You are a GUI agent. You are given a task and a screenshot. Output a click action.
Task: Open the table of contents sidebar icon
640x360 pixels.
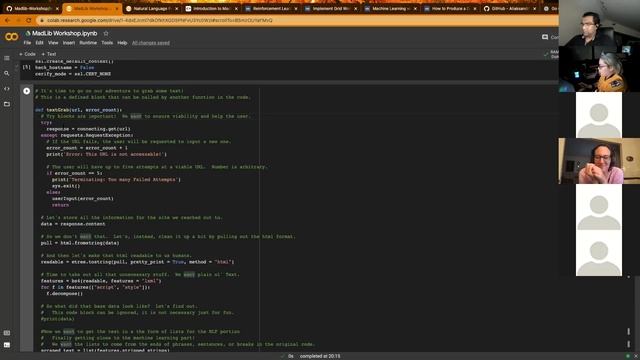[x=7, y=58]
